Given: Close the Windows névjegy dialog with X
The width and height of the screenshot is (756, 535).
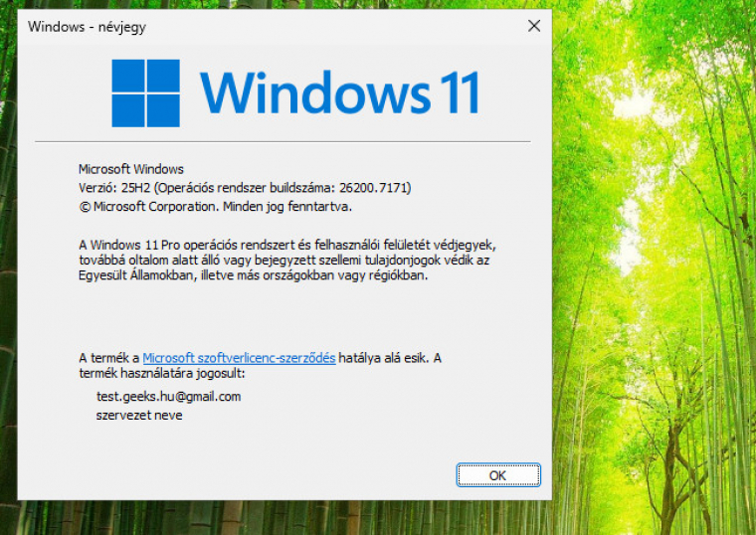Looking at the screenshot, I should pos(534,27).
